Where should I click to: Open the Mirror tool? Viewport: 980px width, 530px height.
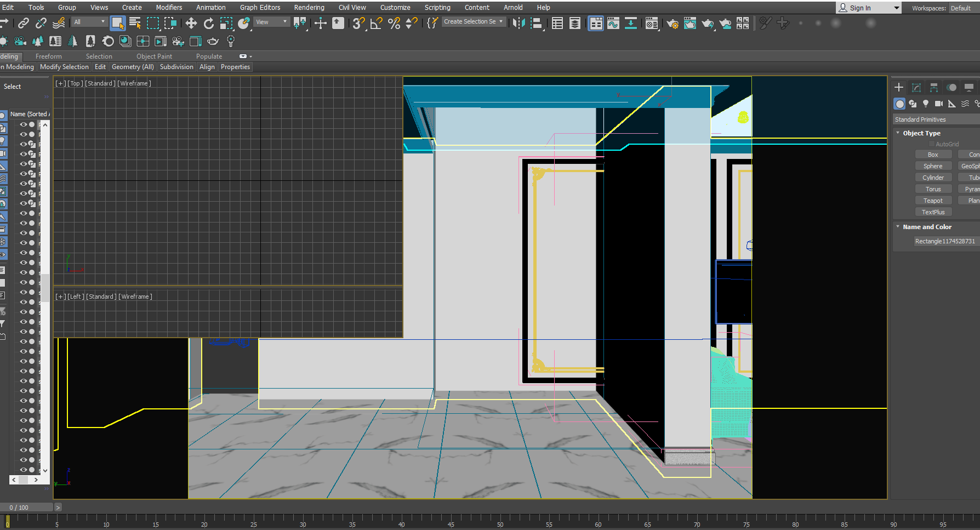click(x=519, y=23)
